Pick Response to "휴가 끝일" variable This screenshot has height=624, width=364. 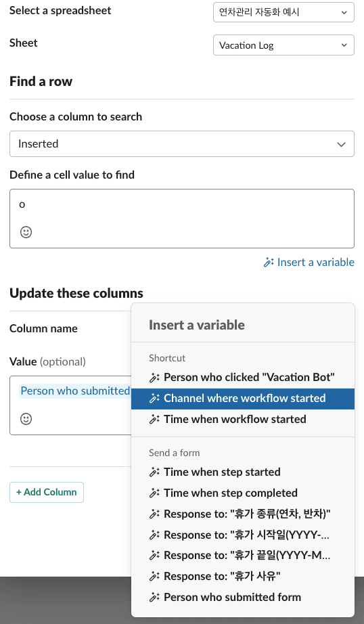coord(243,555)
